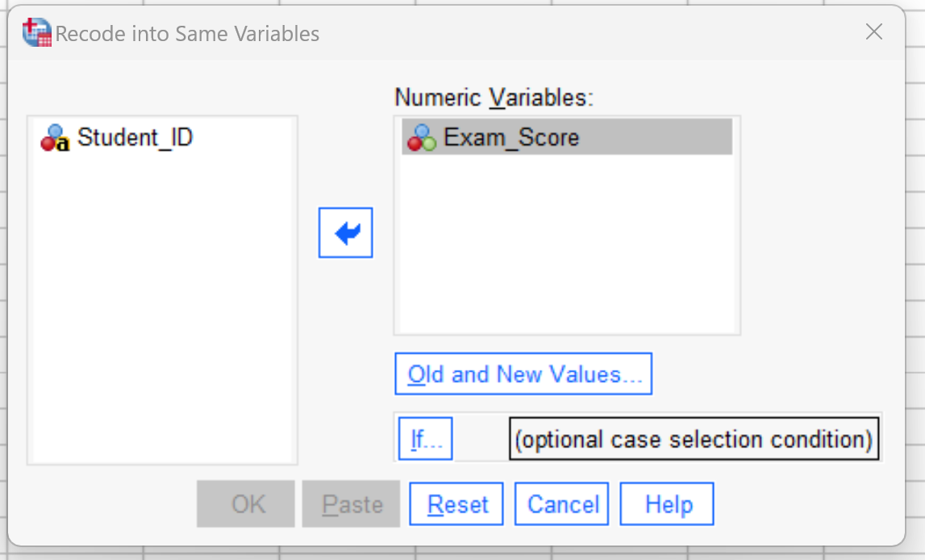Click the Numeric Variables label
The image size is (925, 560).
pos(494,97)
